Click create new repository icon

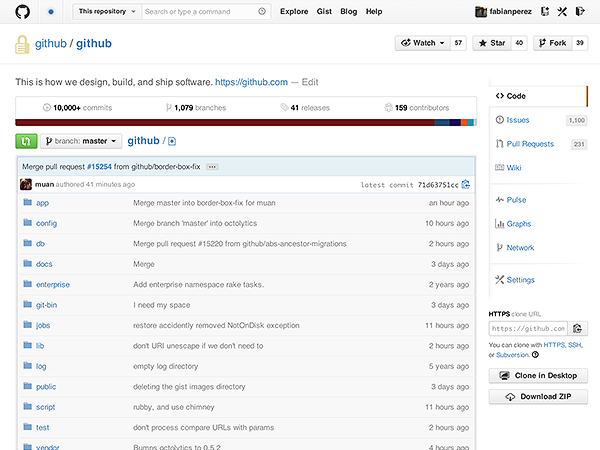pyautogui.click(x=545, y=11)
